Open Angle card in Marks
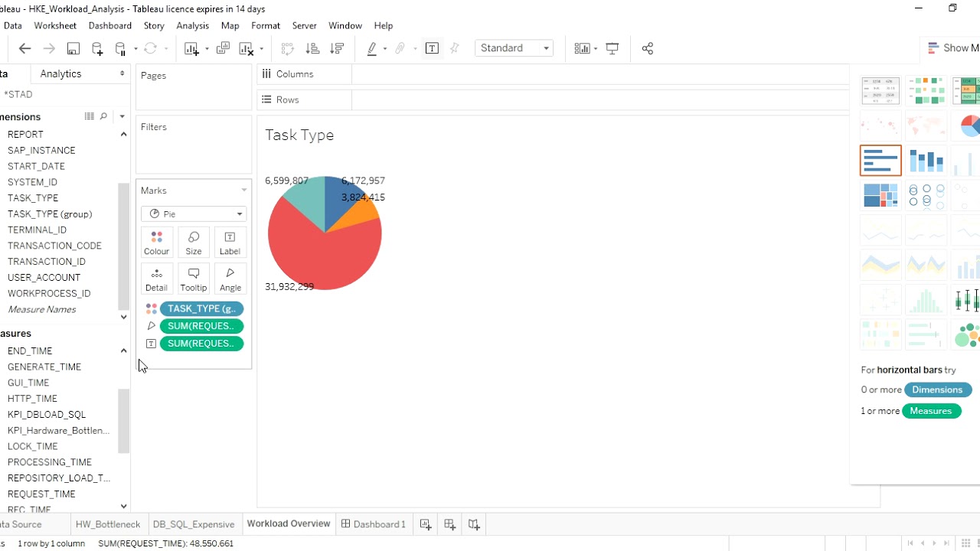Image resolution: width=980 pixels, height=551 pixels. pyautogui.click(x=230, y=279)
